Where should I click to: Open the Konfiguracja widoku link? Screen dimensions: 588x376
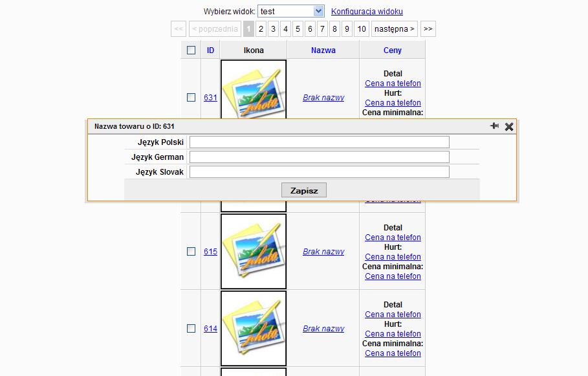coord(367,11)
